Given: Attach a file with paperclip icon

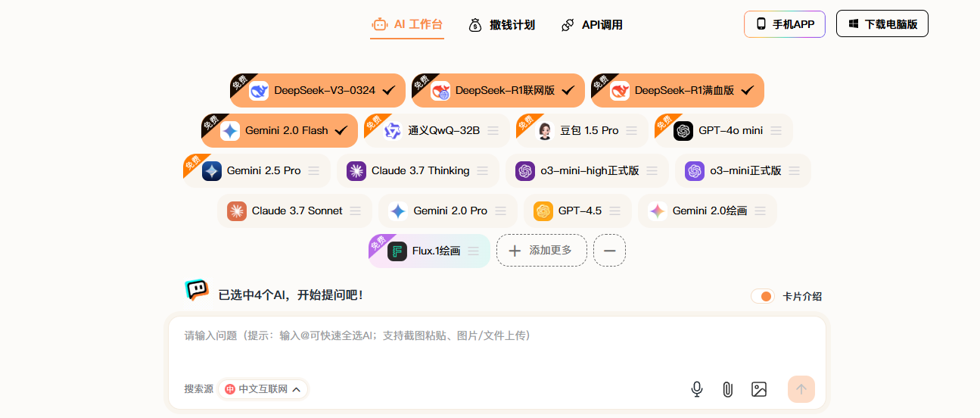Looking at the screenshot, I should 727,389.
